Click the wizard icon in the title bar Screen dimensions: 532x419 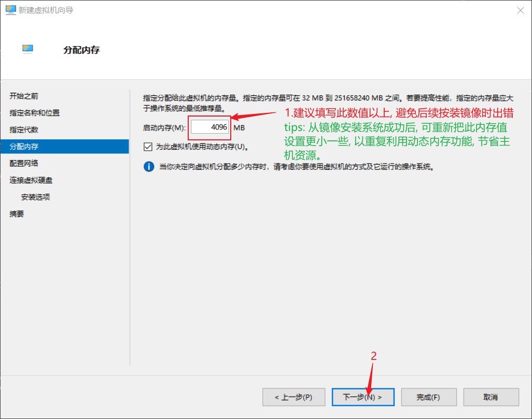point(10,10)
